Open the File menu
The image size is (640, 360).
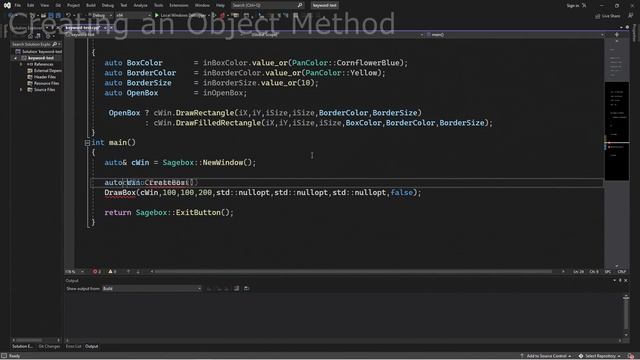pos(18,5)
